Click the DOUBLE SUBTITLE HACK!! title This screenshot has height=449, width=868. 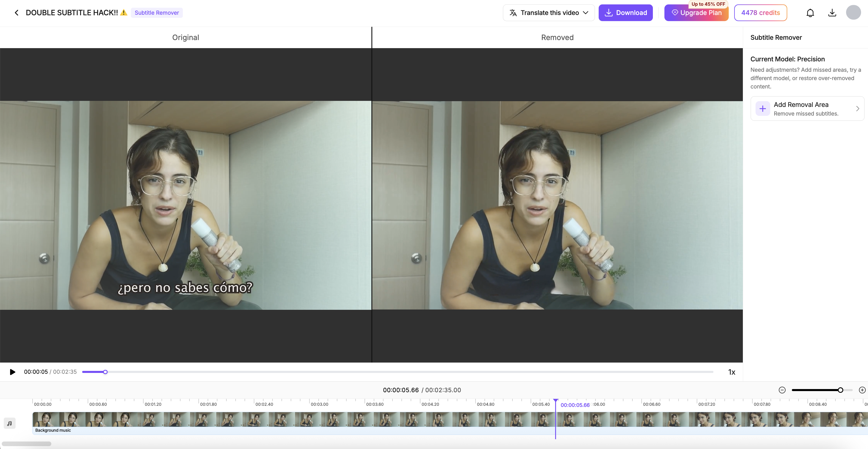coord(72,13)
